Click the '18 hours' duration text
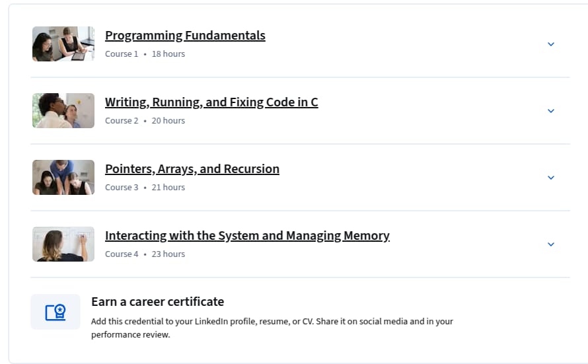The image size is (588, 364). point(168,54)
